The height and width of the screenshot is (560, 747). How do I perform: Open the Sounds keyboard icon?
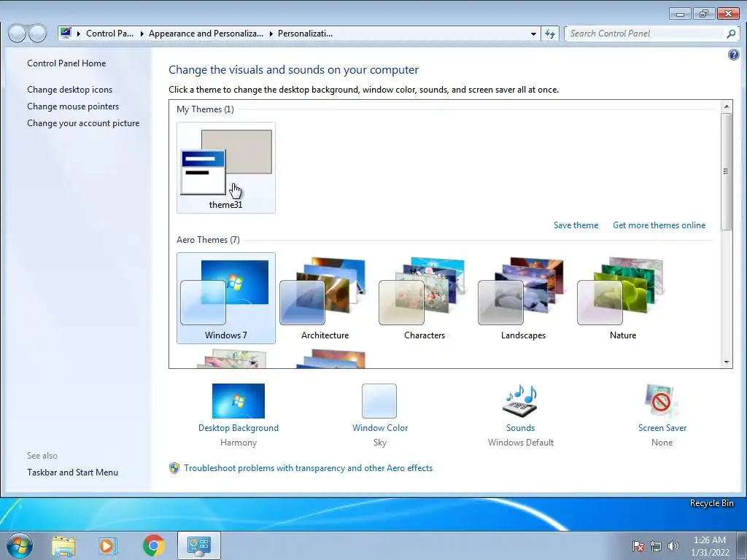click(x=520, y=401)
